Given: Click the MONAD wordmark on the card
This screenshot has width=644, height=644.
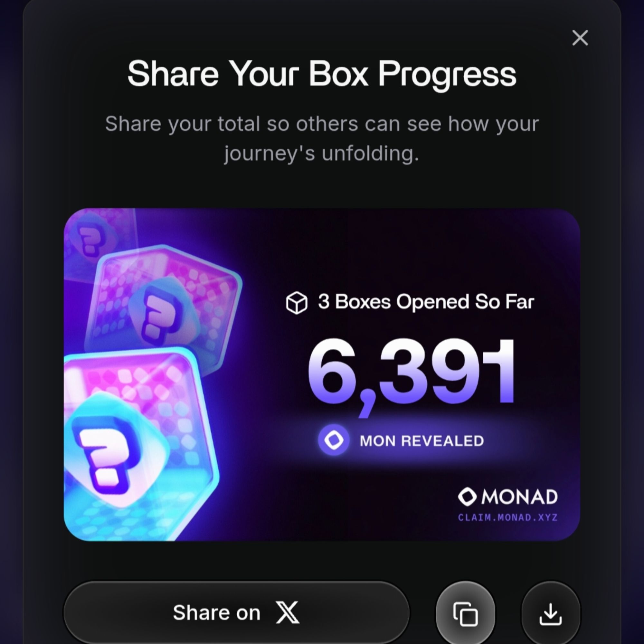Looking at the screenshot, I should 519,497.
